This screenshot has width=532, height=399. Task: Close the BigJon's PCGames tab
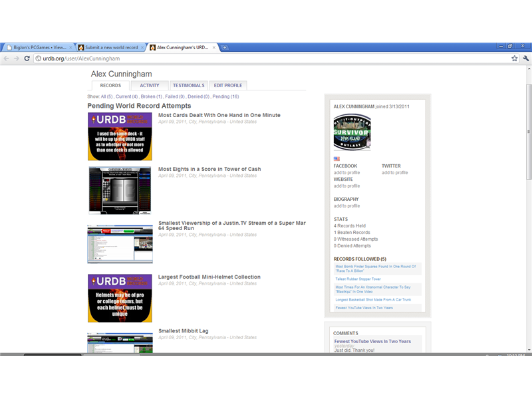click(70, 47)
